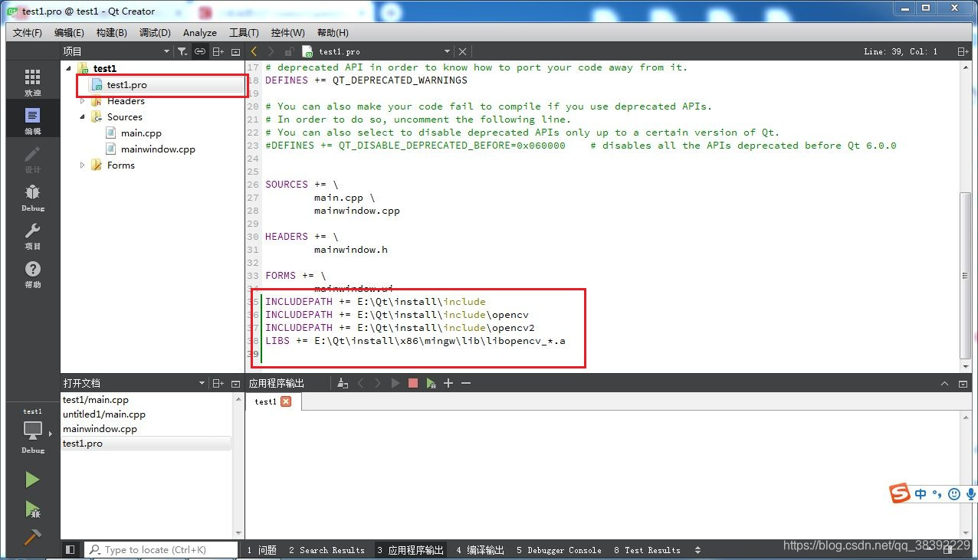Collapse the Sources folder
Image resolution: width=978 pixels, height=560 pixels.
82,116
